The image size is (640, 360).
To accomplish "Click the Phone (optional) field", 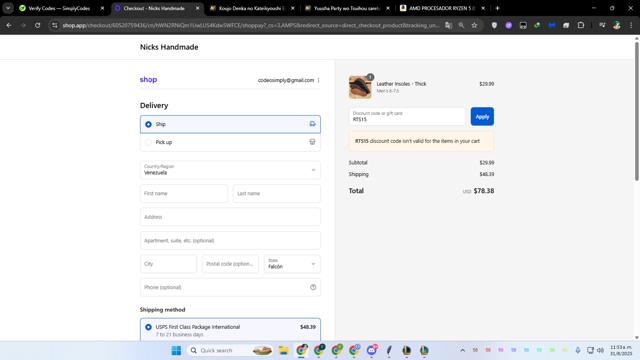I will point(230,287).
